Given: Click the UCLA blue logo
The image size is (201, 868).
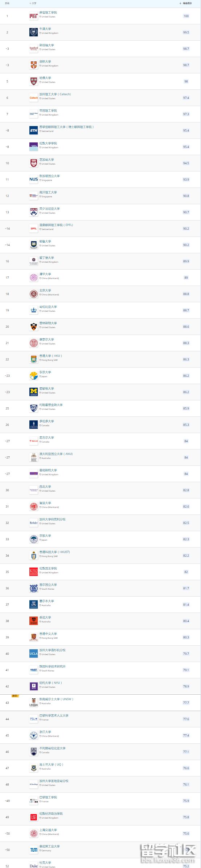Looking at the screenshot, I should coord(33,654).
